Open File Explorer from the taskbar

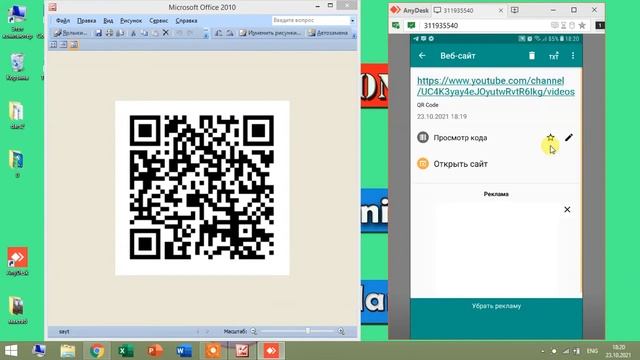click(68, 351)
